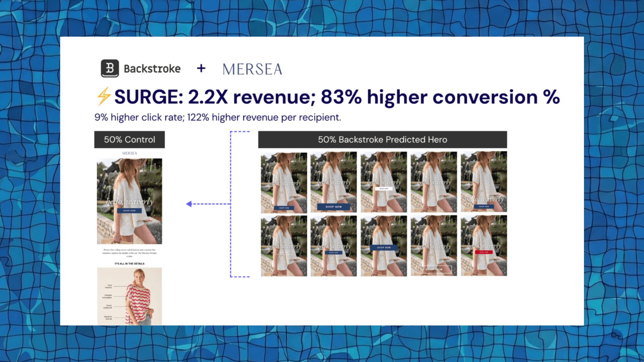Viewport: 644px width, 362px height.
Task: Select hero variant with no SHOP NOW button
Action: click(x=434, y=182)
